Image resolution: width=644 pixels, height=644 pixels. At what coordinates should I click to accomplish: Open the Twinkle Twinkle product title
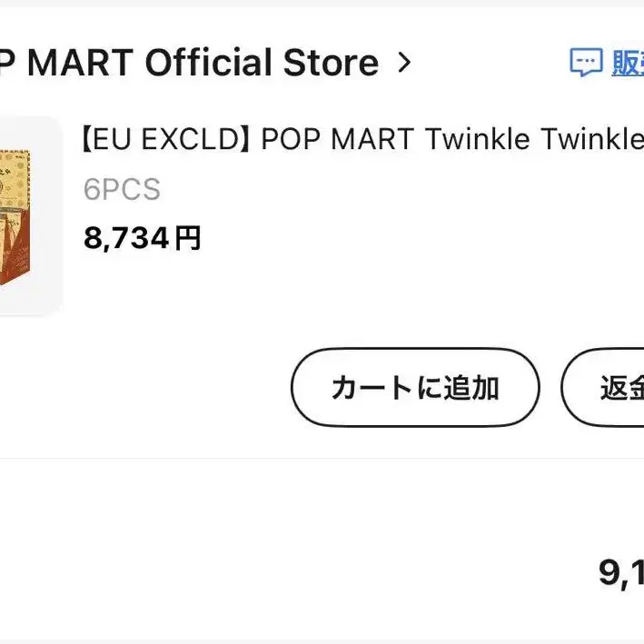point(534,140)
